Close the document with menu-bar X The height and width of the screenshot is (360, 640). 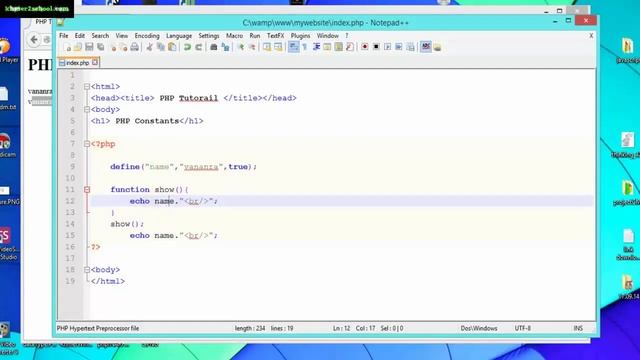click(x=591, y=36)
